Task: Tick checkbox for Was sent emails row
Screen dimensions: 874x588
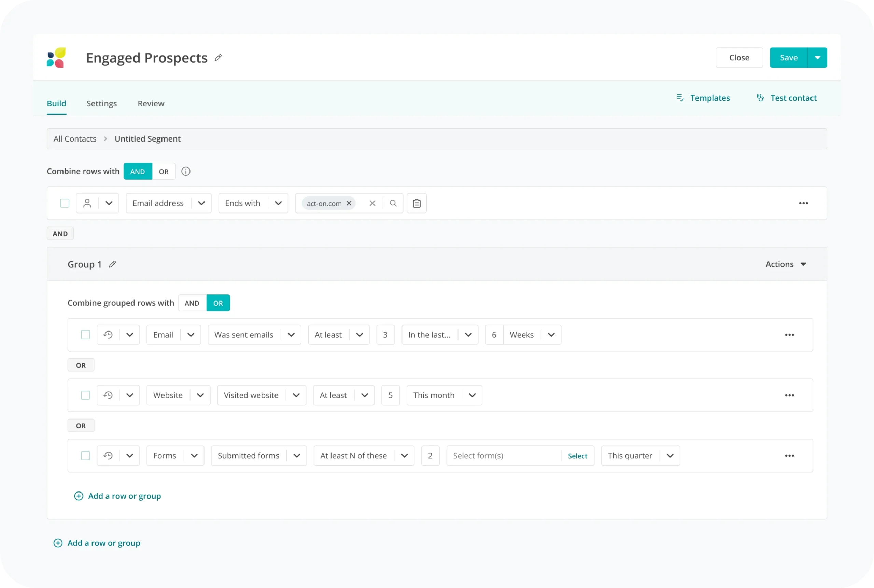Action: [x=86, y=335]
